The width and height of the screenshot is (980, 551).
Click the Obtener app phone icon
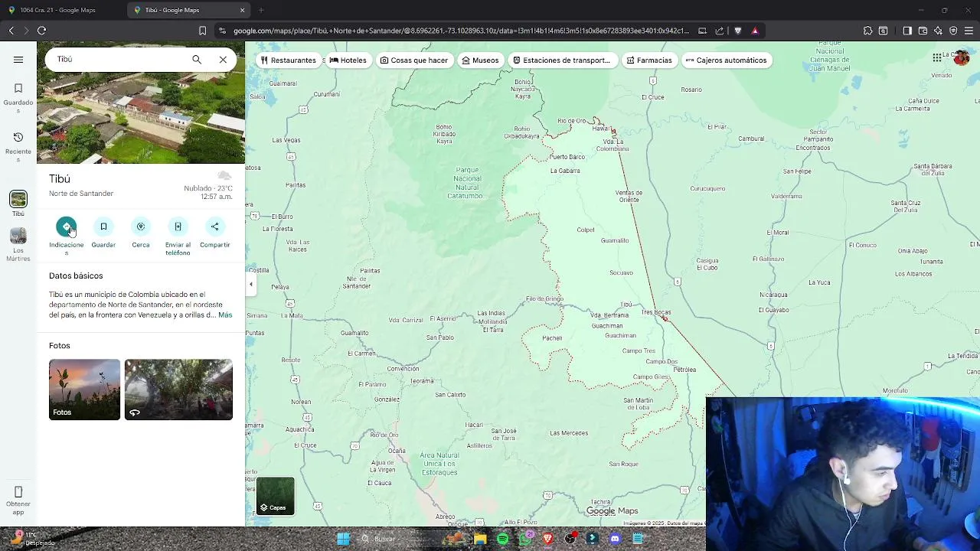(18, 491)
